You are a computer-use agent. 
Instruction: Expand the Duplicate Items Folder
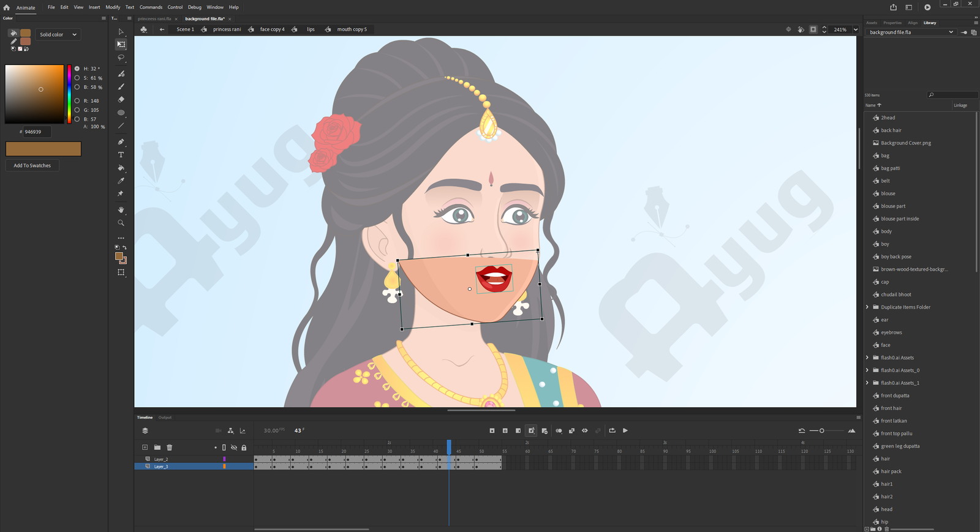(867, 307)
